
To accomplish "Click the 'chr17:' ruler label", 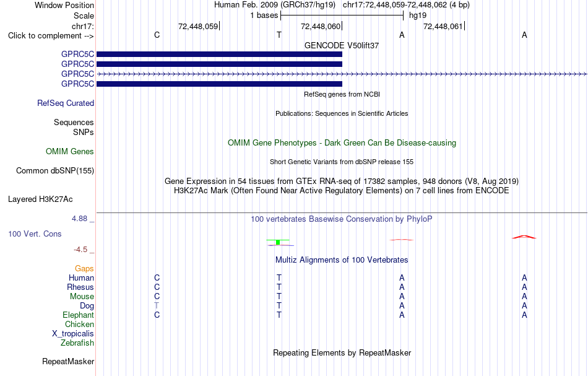I will [82, 26].
